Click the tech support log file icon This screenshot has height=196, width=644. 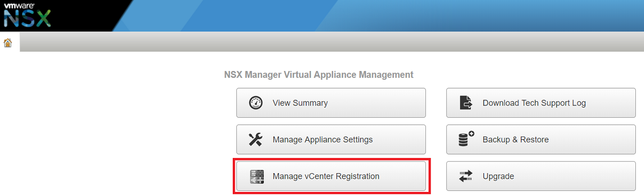(x=466, y=103)
